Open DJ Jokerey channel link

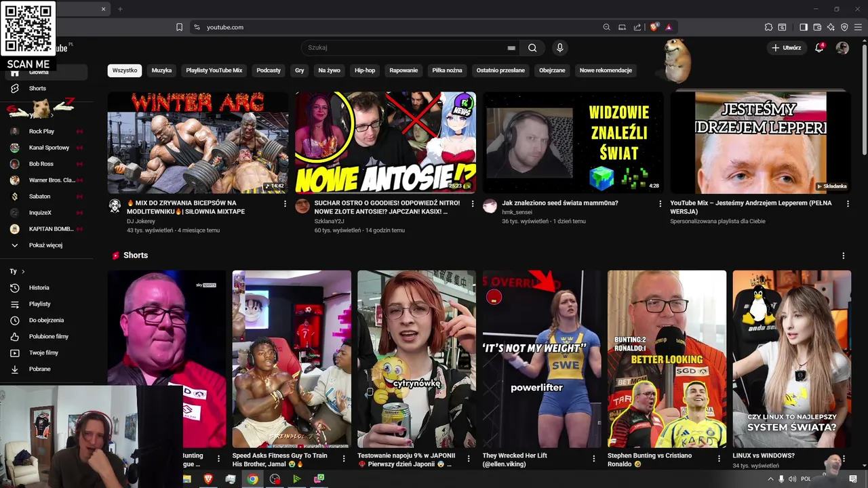coord(141,221)
